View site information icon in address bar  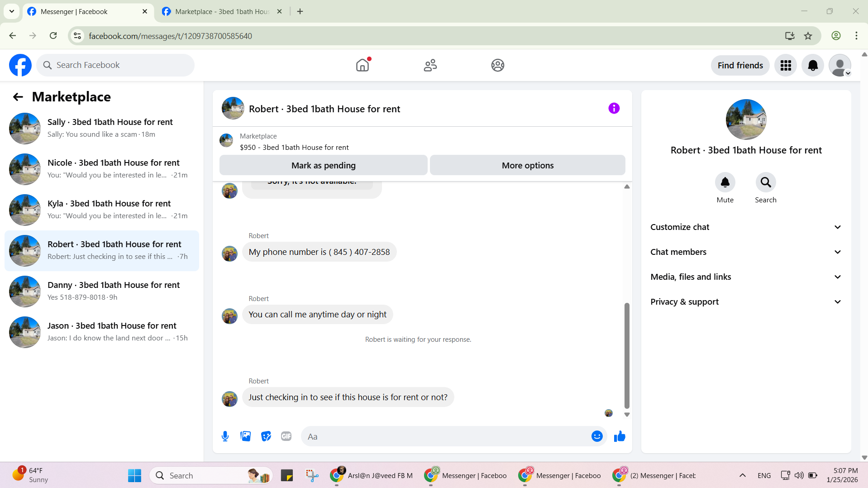tap(77, 36)
